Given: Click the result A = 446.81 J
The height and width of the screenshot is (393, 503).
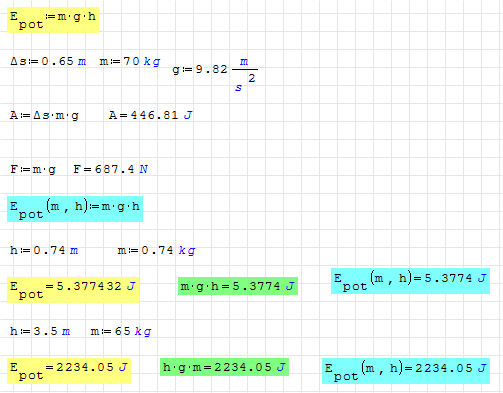Looking at the screenshot, I should point(151,115).
